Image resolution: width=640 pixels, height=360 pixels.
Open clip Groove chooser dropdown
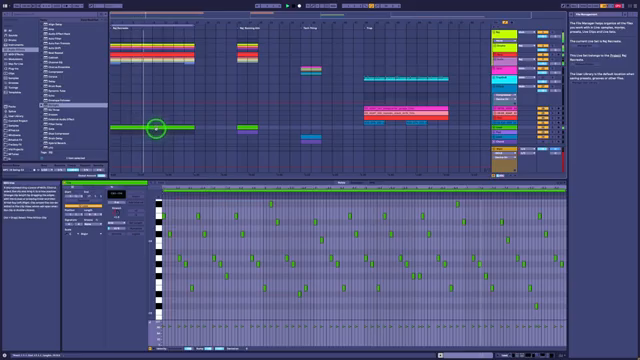click(93, 224)
